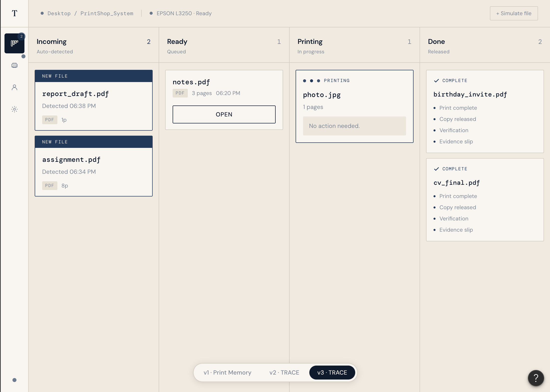Open notes.pdf with the OPEN button
This screenshot has height=392, width=550.
pyautogui.click(x=224, y=114)
